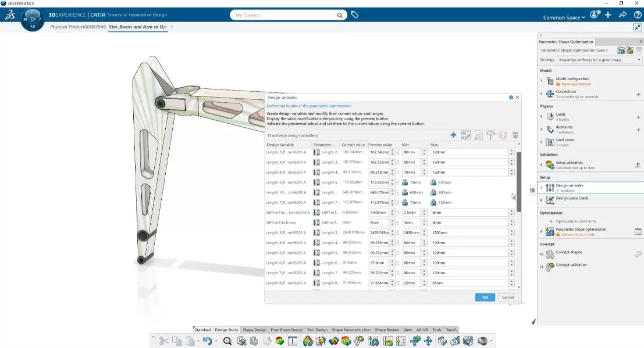Click the Undo arrow in bottom toolbar
Viewport: 644px width, 348px height.
[x=207, y=341]
